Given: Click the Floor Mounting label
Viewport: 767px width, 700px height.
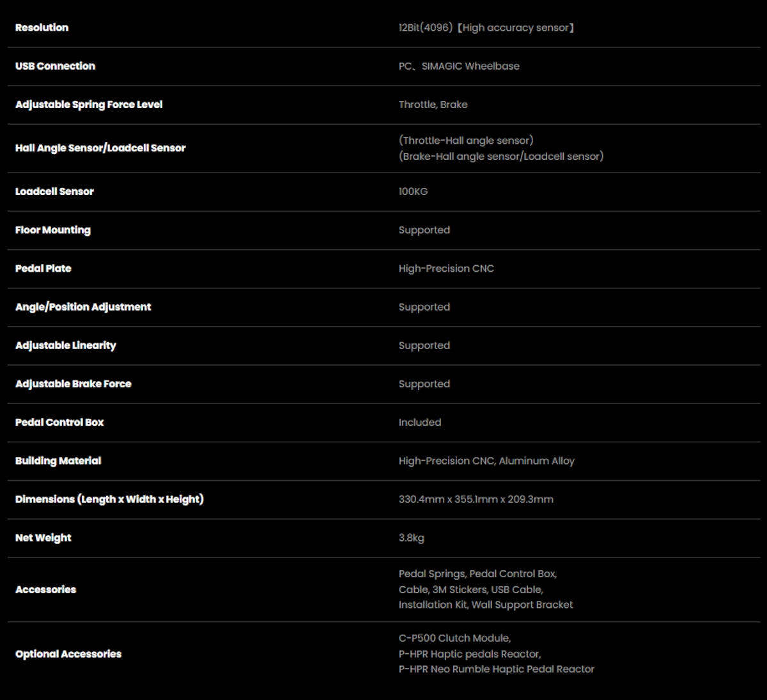Looking at the screenshot, I should (53, 230).
